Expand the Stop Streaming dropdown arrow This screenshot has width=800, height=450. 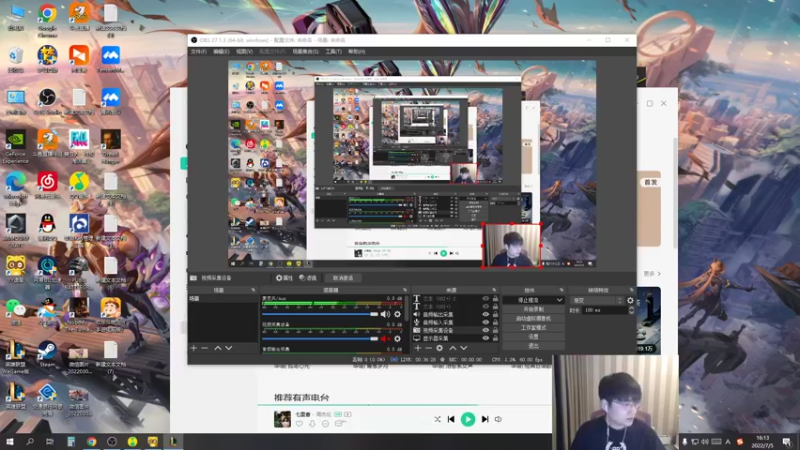click(x=559, y=300)
